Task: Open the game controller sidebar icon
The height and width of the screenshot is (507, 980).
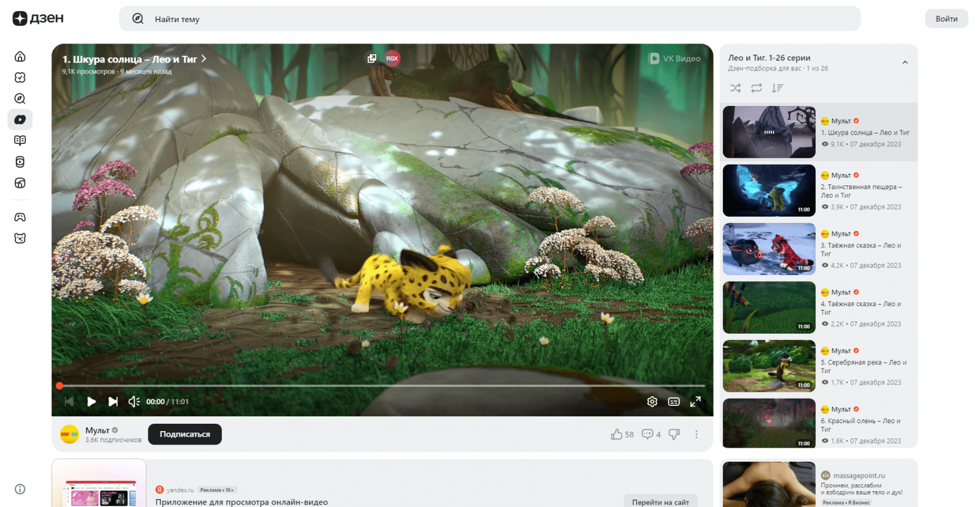Action: [x=20, y=217]
